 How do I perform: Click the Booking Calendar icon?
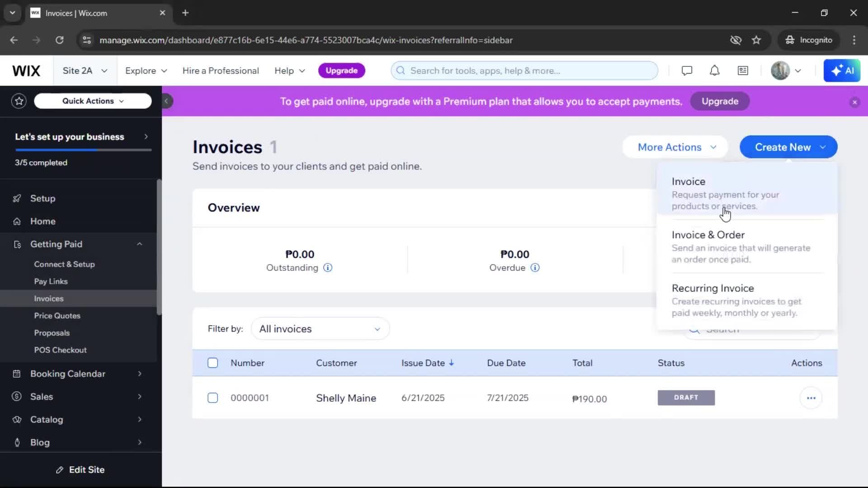(17, 374)
